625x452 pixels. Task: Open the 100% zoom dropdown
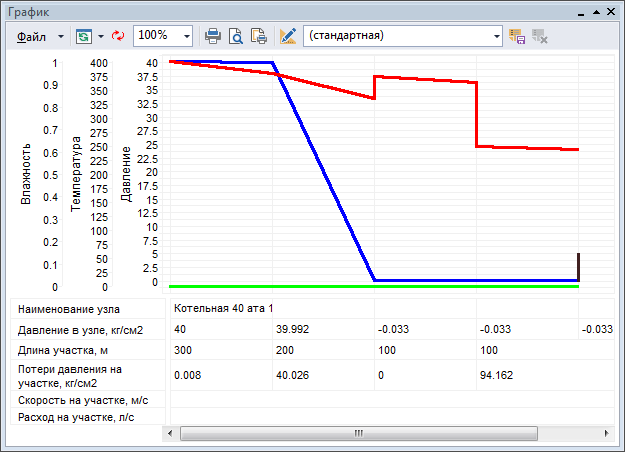187,35
